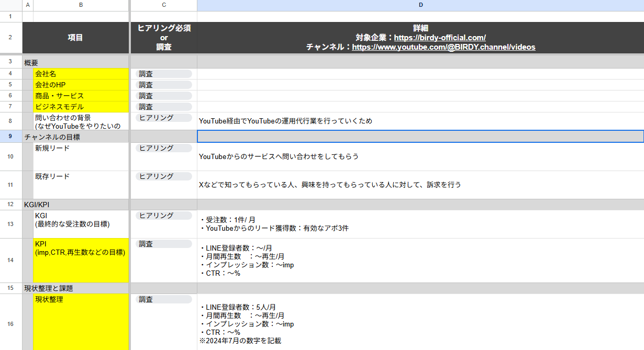This screenshot has height=350, width=644.
Task: Select row 14 header number
Action: click(x=10, y=261)
